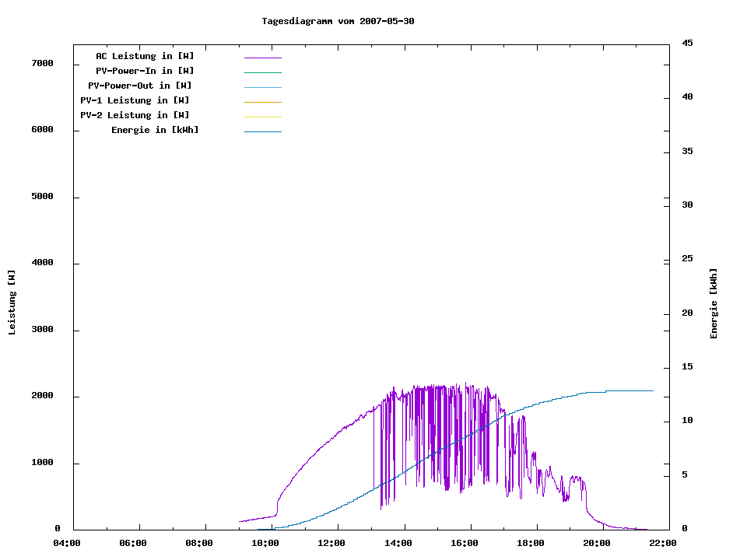
Task: Select the 22:00 time axis label
Action: click(x=665, y=543)
